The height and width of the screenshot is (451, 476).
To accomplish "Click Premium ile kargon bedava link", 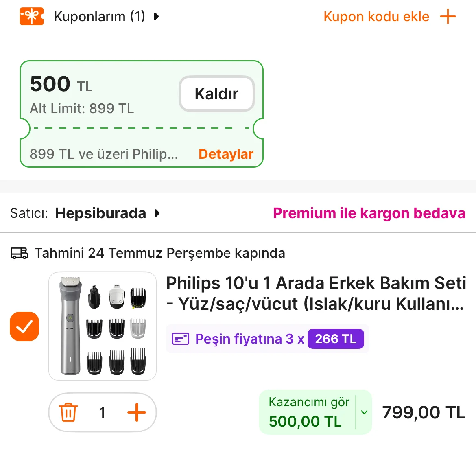I will 369,213.
